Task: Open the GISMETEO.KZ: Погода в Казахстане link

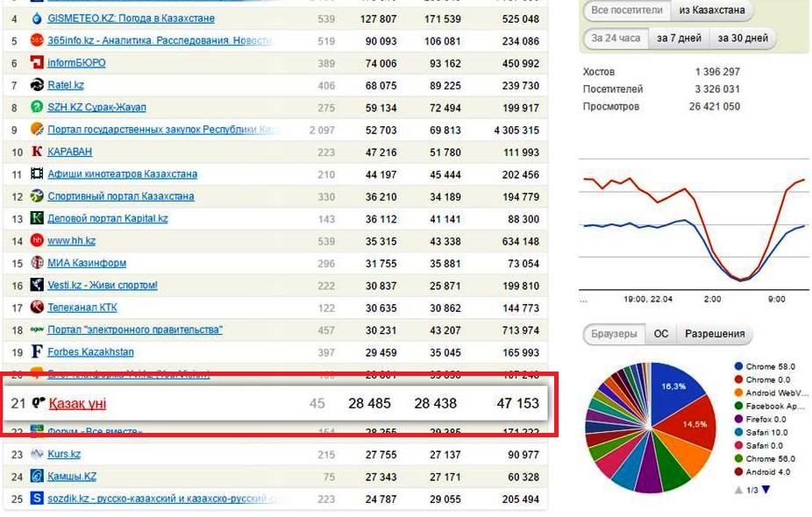Action: pyautogui.click(x=131, y=18)
